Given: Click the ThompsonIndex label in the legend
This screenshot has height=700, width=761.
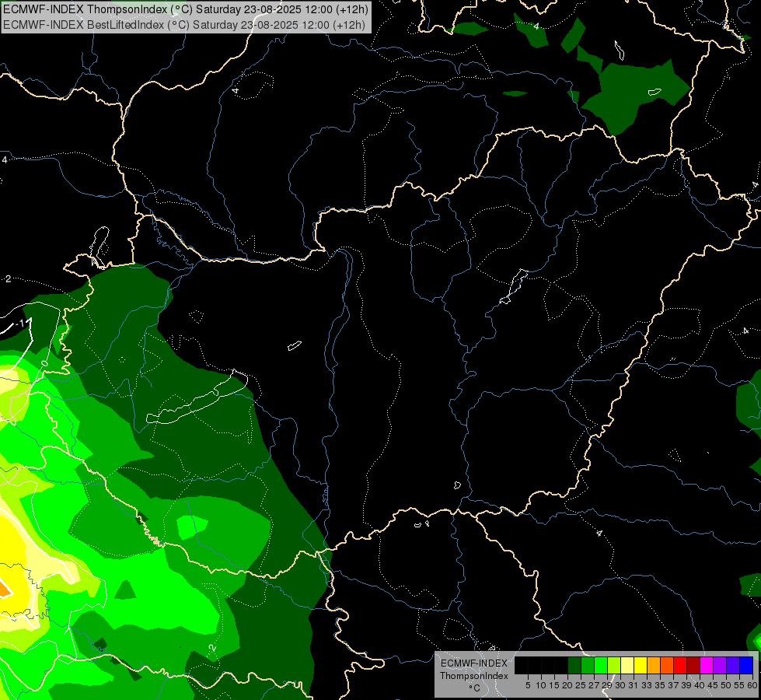Looking at the screenshot, I should (x=473, y=676).
